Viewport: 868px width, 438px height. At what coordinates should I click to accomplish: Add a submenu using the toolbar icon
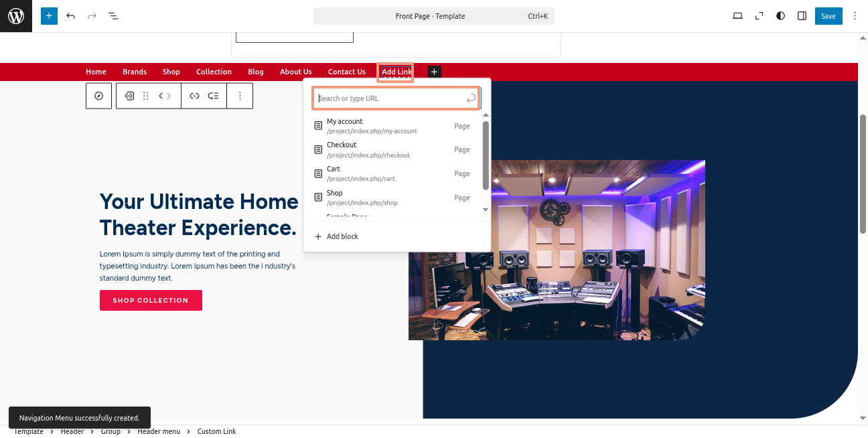click(x=213, y=96)
